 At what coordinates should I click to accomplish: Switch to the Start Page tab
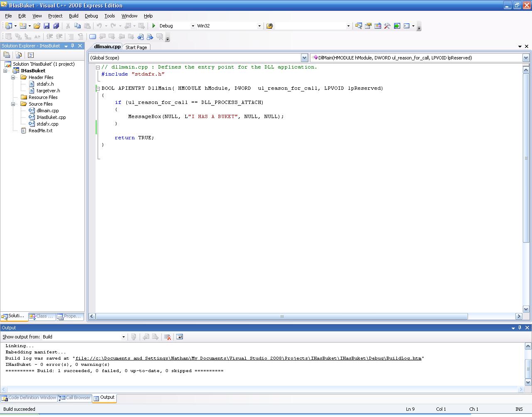(136, 47)
